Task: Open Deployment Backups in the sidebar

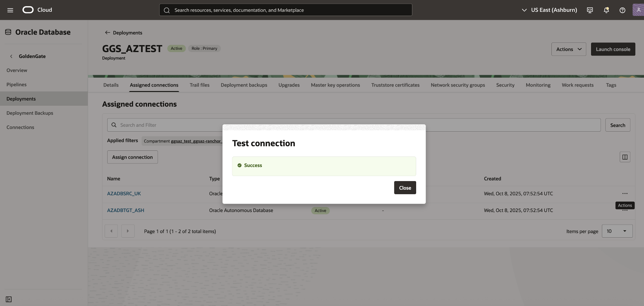Action: click(30, 113)
